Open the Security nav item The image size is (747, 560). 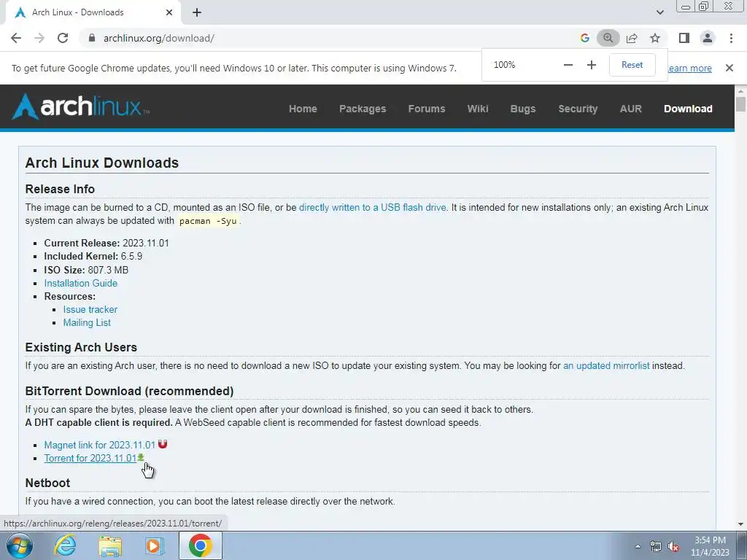pos(578,109)
